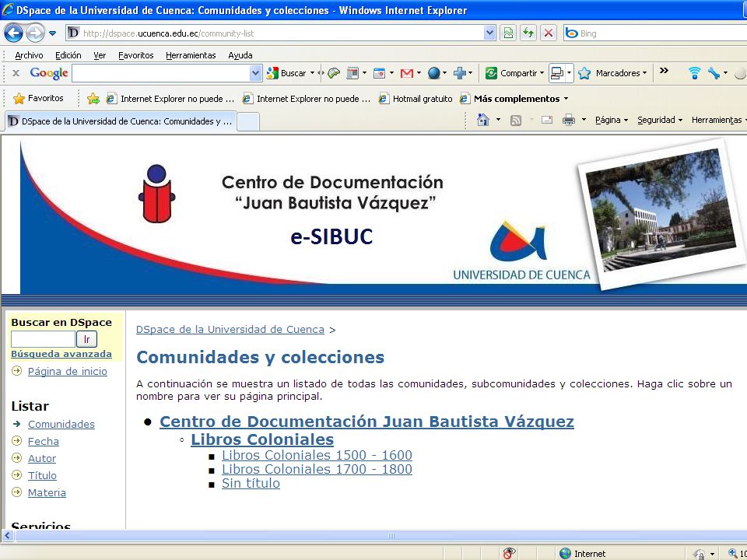
Task: Open the Favoritos star button
Action: (x=39, y=99)
